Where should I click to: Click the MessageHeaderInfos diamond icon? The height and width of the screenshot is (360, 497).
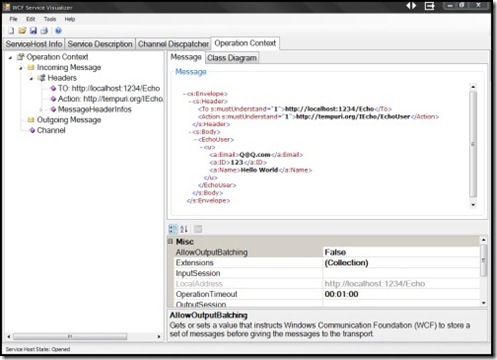click(x=53, y=109)
